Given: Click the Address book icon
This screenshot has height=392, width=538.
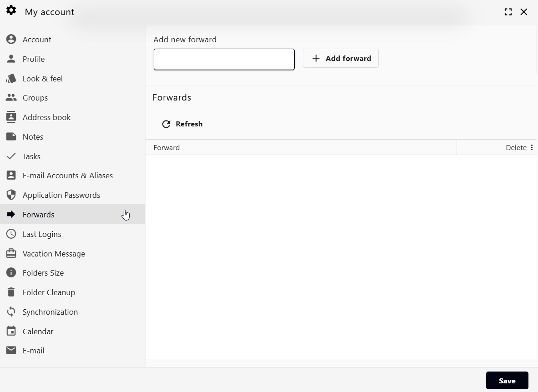Looking at the screenshot, I should coord(11,117).
